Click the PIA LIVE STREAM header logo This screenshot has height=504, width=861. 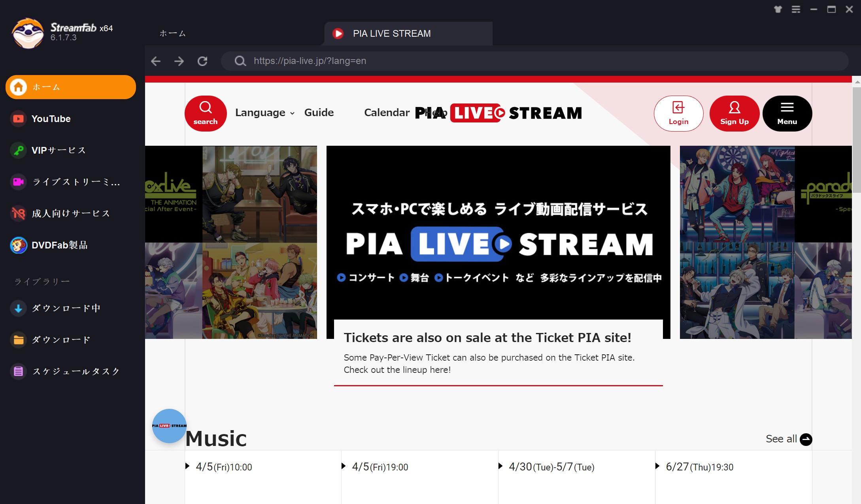(498, 113)
